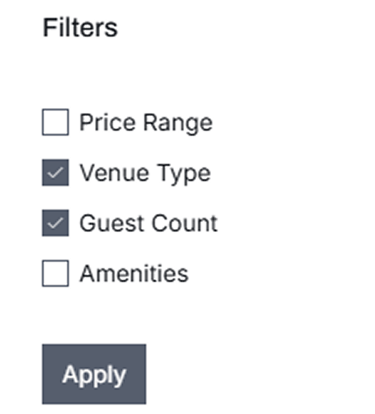This screenshot has width=375, height=414.
Task: Click the Apply button
Action: point(94,374)
